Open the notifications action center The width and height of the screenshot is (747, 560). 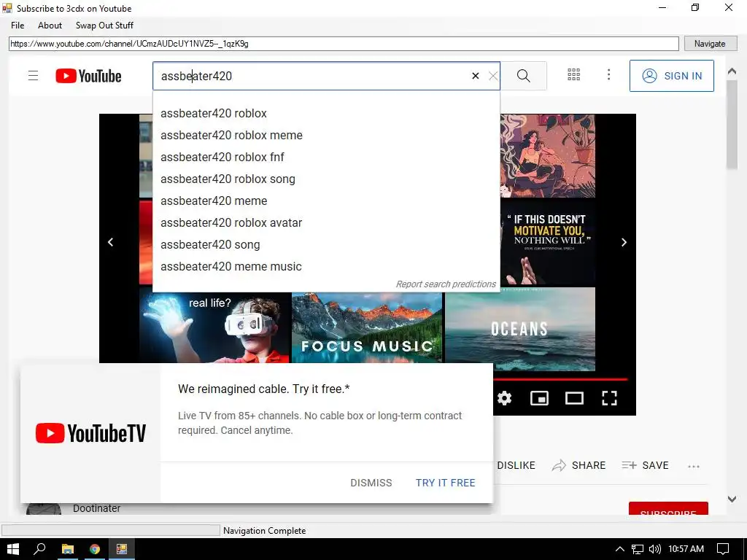723,549
